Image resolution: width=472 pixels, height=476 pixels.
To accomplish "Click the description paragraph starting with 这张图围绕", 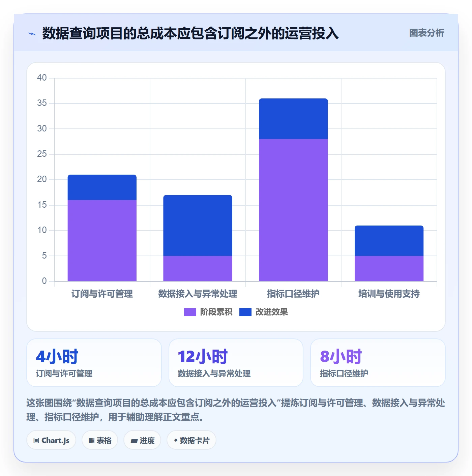I will coord(236,410).
